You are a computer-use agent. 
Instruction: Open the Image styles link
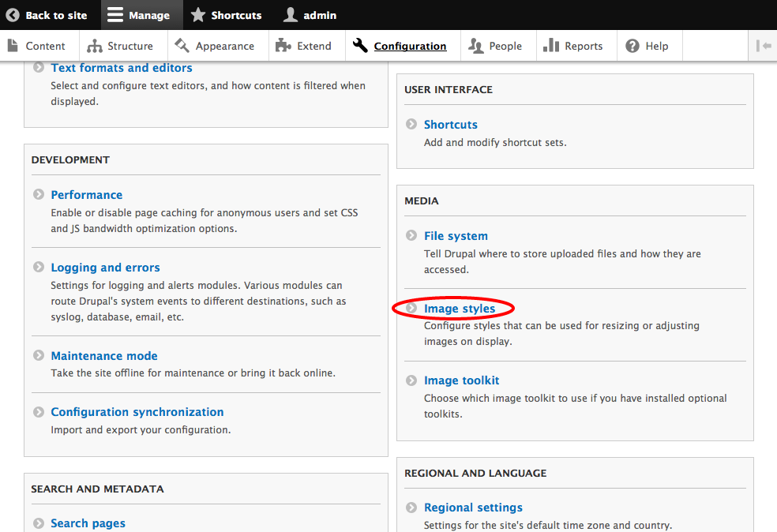[460, 309]
